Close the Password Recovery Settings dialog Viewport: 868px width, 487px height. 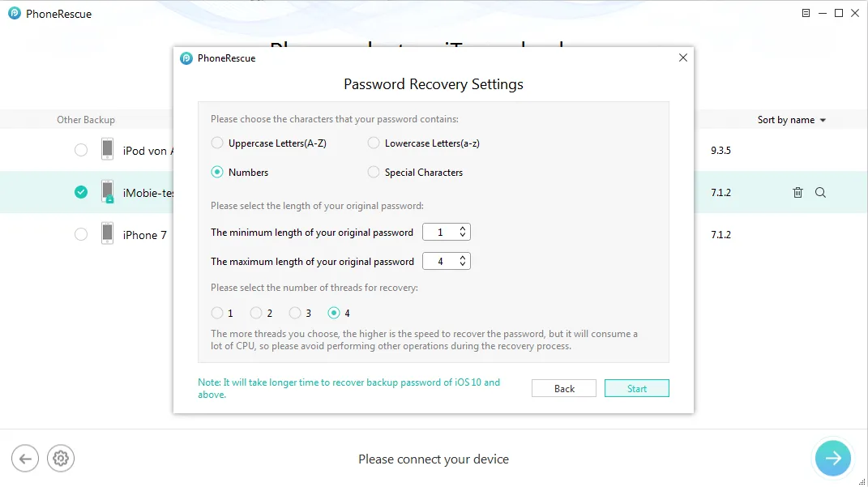click(683, 58)
